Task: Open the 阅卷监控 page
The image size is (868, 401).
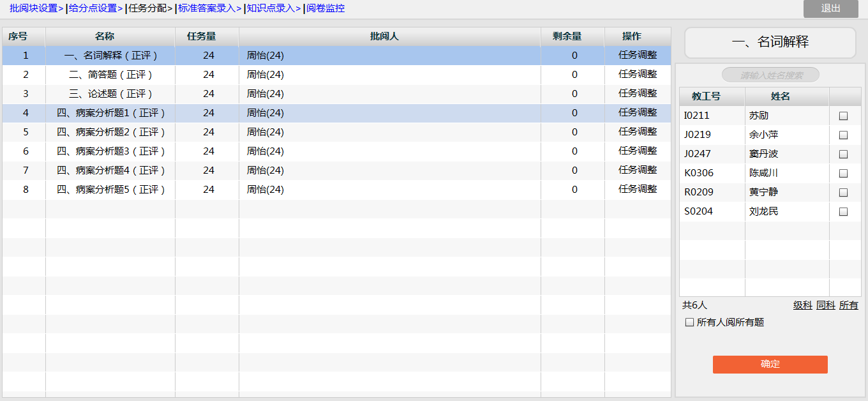Action: tap(325, 8)
